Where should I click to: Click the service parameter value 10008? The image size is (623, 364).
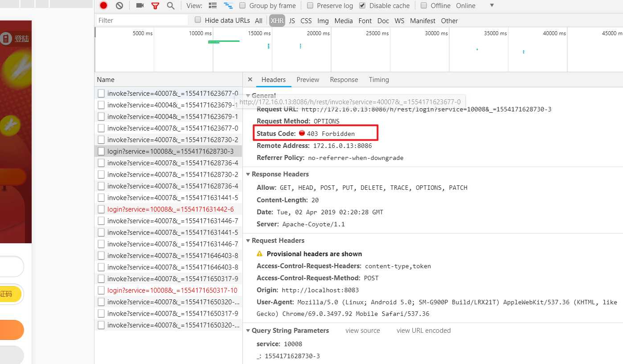click(x=293, y=344)
